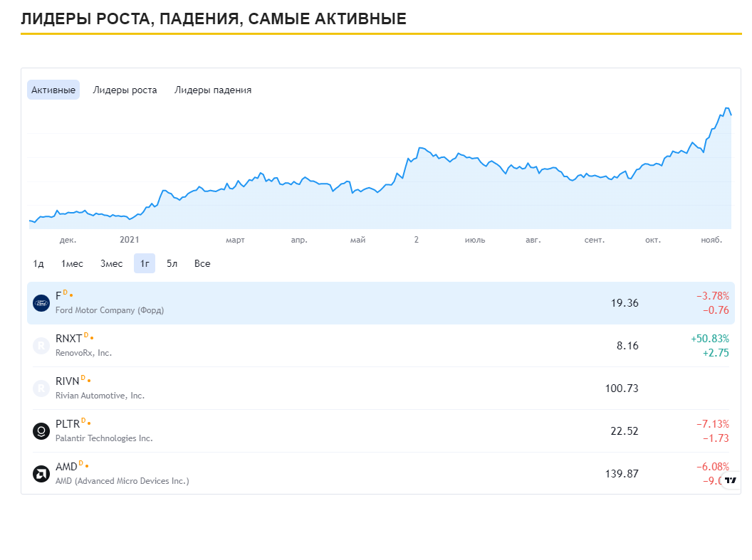Click the RenovoRx placeholder logo icon
The height and width of the screenshot is (560, 752).
[41, 346]
